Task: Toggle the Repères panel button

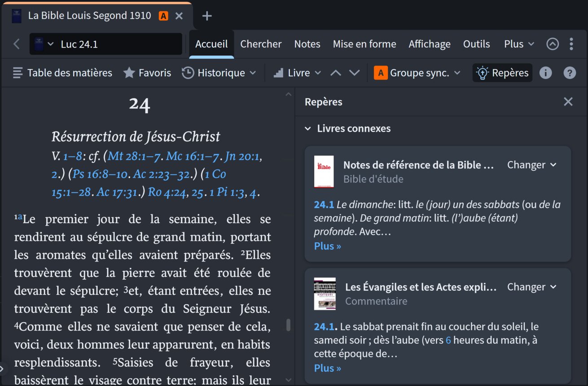Action: click(x=502, y=73)
